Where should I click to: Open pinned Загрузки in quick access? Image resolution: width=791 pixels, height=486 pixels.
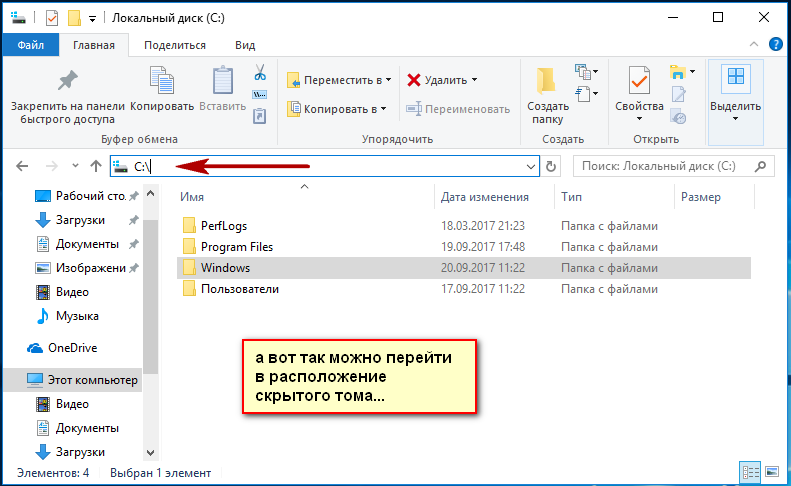(86, 220)
